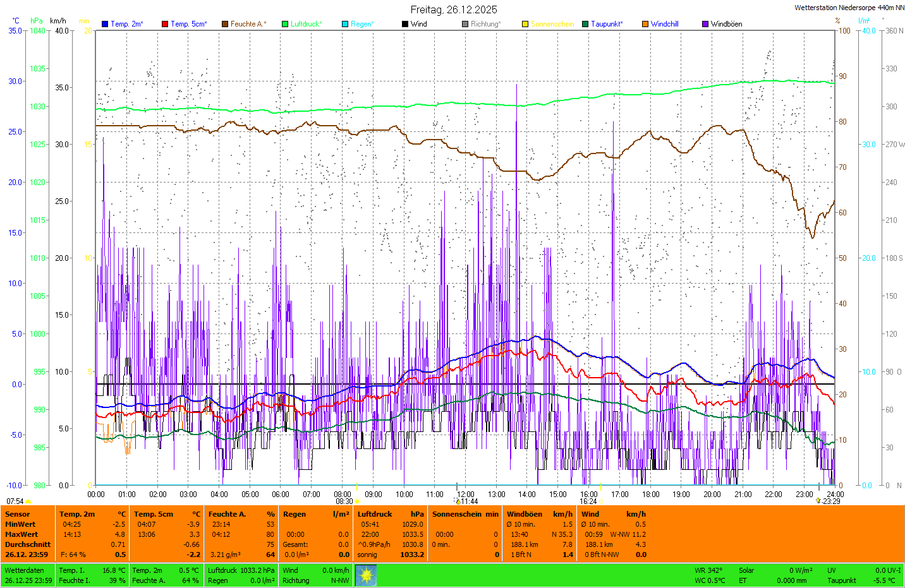Click the sunny weather icon in green bar
Screen dimensions: 905x588
366,575
